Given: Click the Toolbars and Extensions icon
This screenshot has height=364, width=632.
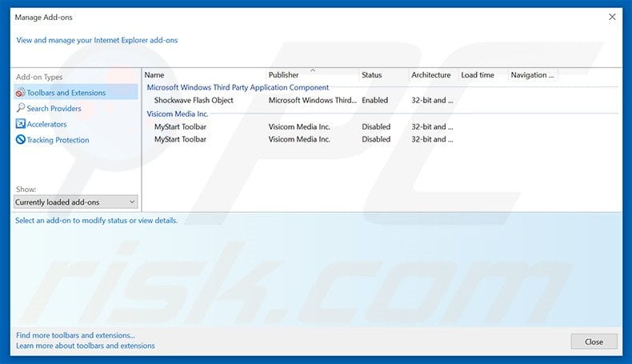Looking at the screenshot, I should pyautogui.click(x=20, y=92).
